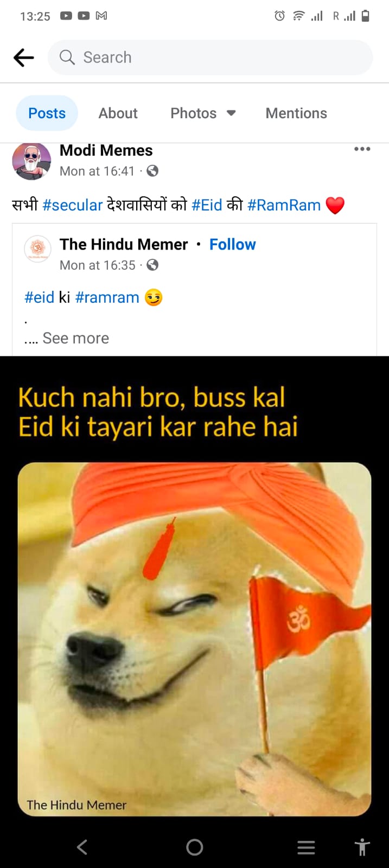Click the Gmail notification icon in status bar

(101, 16)
